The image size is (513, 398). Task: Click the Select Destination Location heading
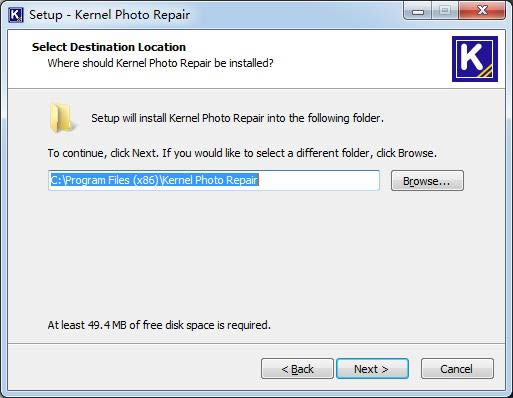[109, 47]
